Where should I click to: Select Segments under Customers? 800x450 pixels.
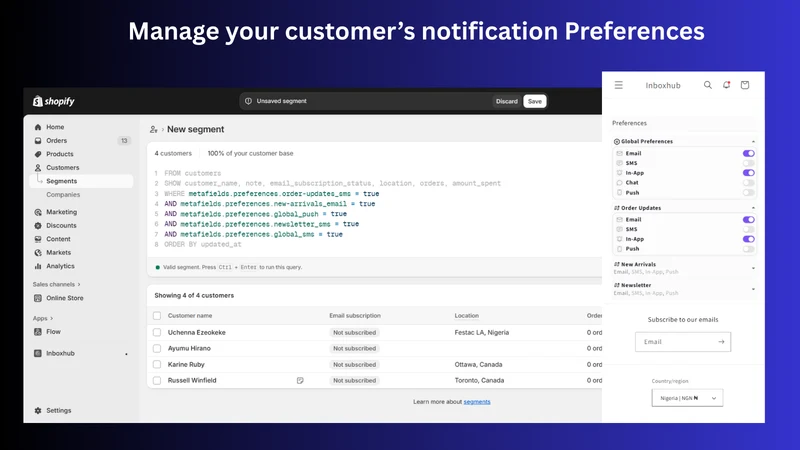[x=82, y=181]
